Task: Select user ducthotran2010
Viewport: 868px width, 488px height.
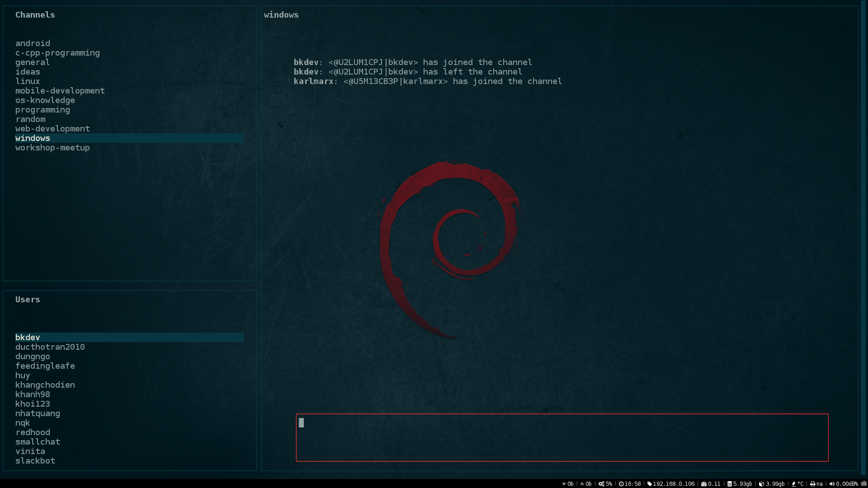Action: 50,347
